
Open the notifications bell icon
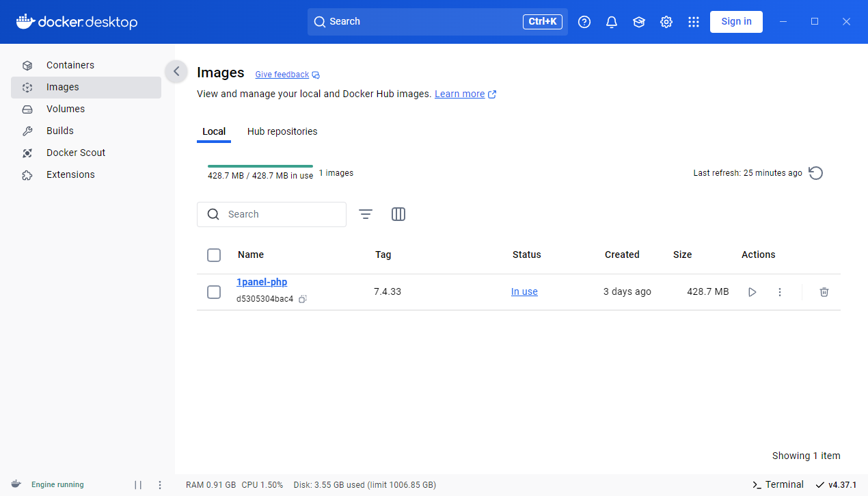point(612,22)
